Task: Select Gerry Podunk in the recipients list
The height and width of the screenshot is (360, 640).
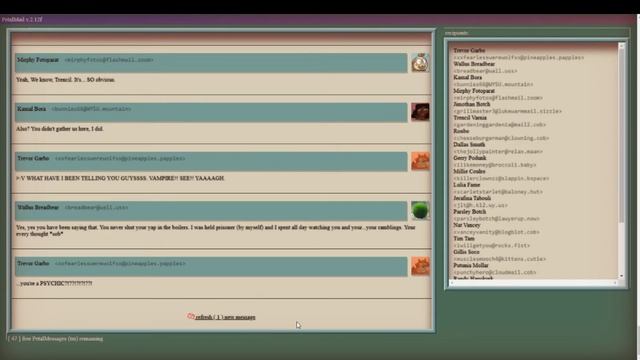Action: click(469, 158)
